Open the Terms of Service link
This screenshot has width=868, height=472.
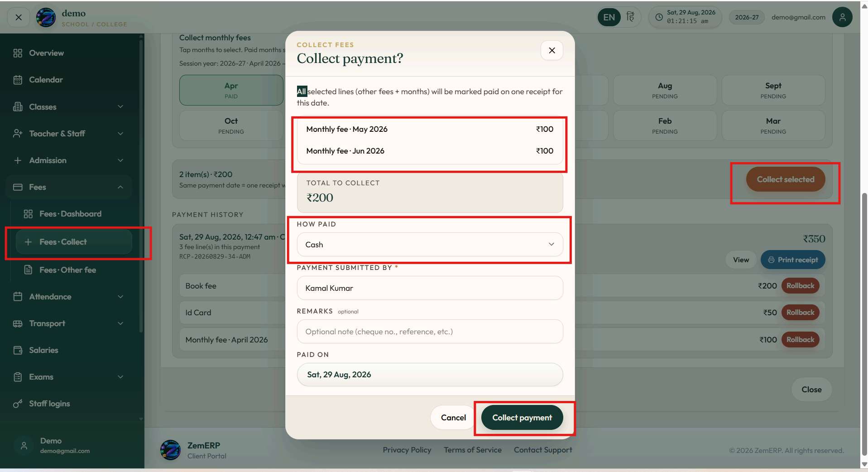point(472,450)
